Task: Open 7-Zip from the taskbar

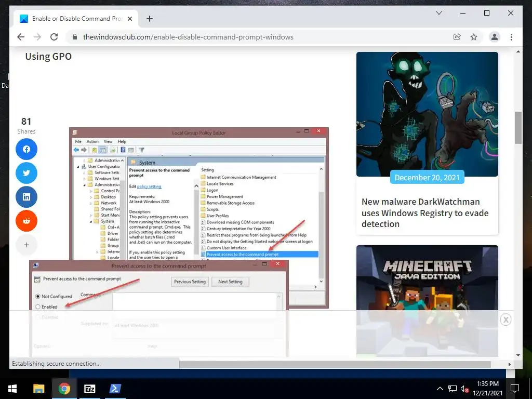Action: click(89, 389)
